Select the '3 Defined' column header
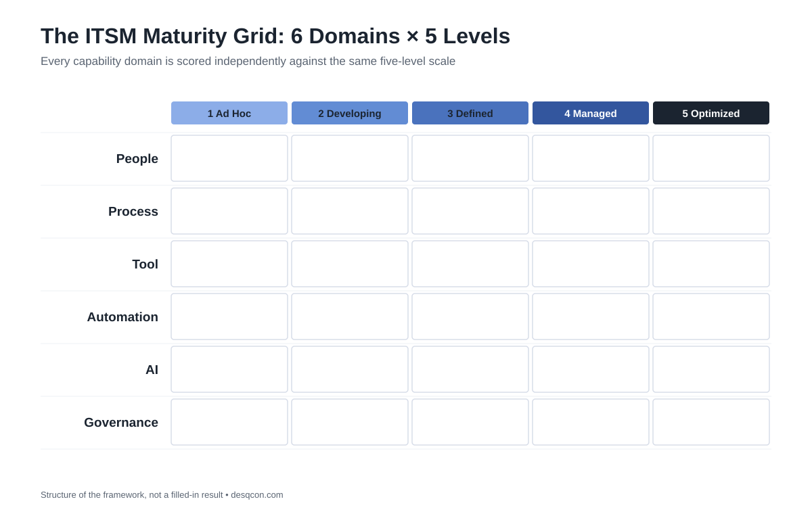This screenshot has height=514, width=812. click(470, 113)
